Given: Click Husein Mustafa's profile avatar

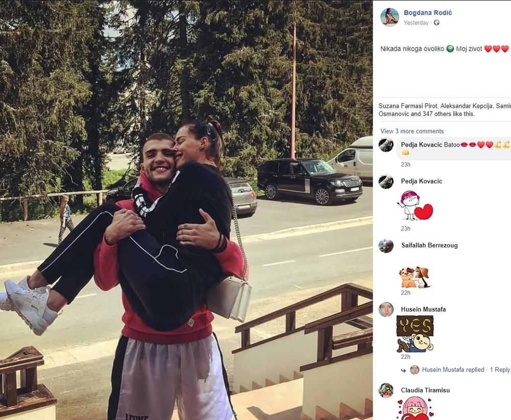Looking at the screenshot, I should tap(386, 310).
